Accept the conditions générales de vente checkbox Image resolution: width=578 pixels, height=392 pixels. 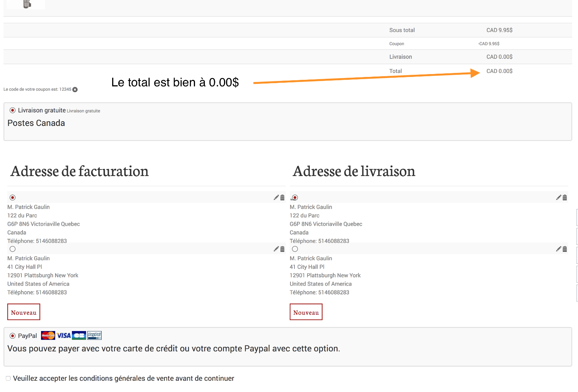coord(8,378)
